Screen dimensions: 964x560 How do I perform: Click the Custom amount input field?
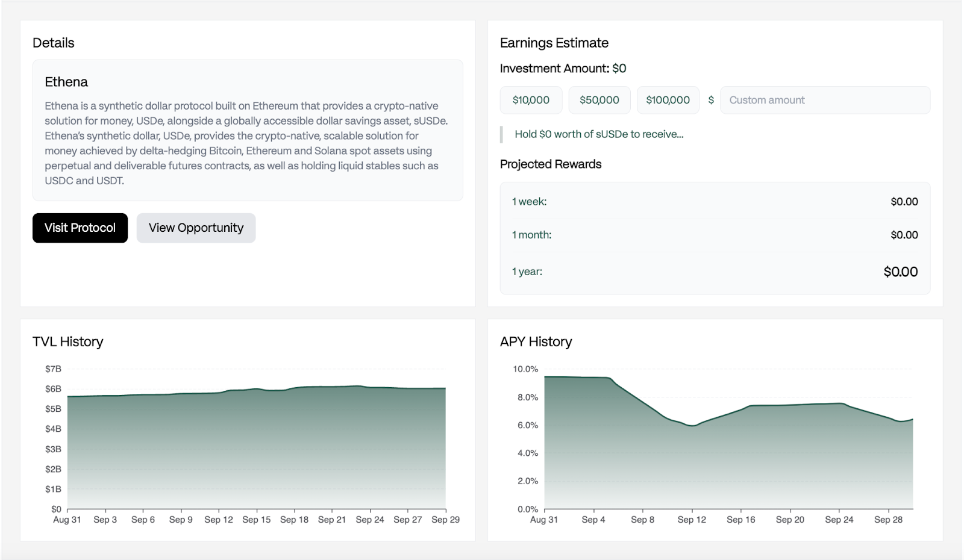click(x=825, y=100)
